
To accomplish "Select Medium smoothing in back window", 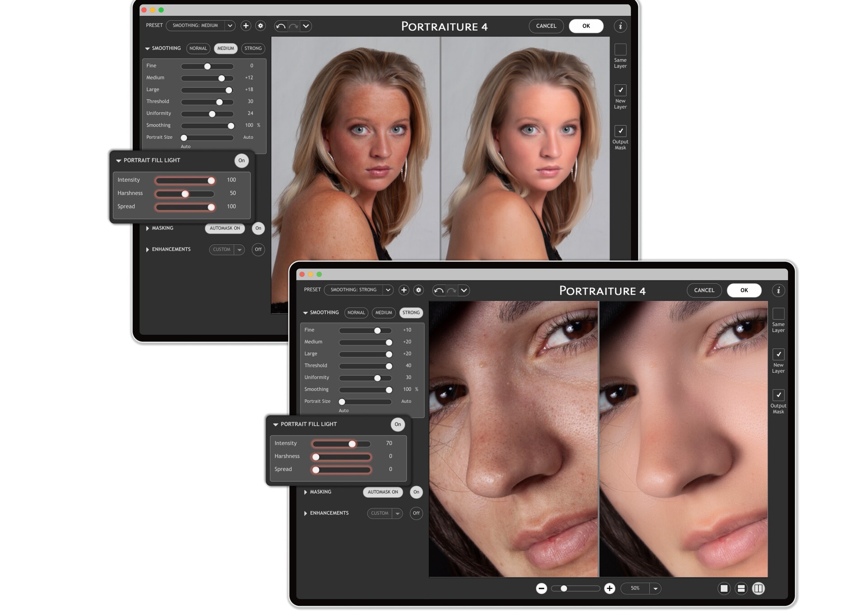I will point(226,48).
